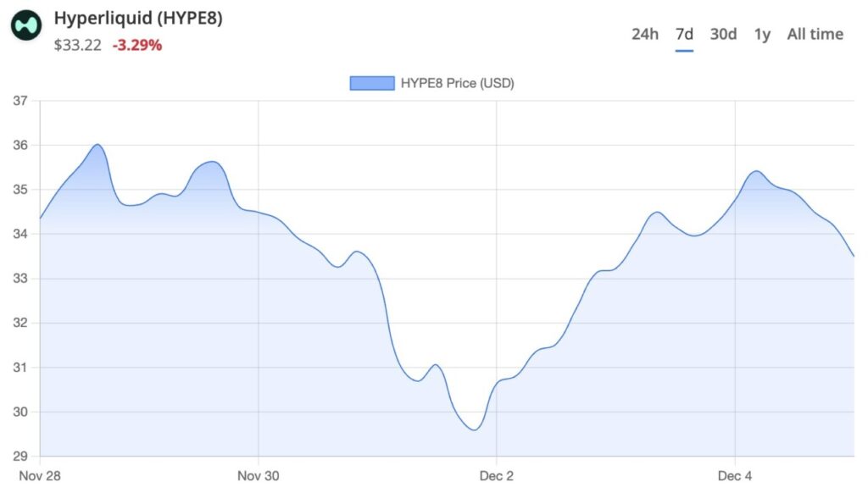Screen dimensions: 868x493
Task: Select the 24h time range
Action: tap(644, 34)
